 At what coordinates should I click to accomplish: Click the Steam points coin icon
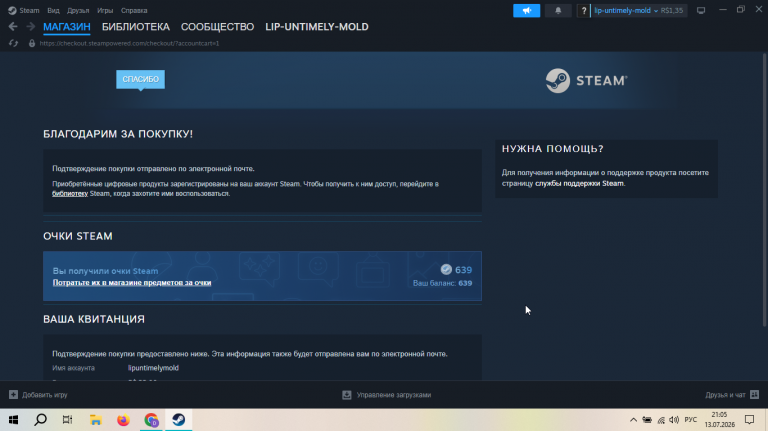(x=446, y=269)
